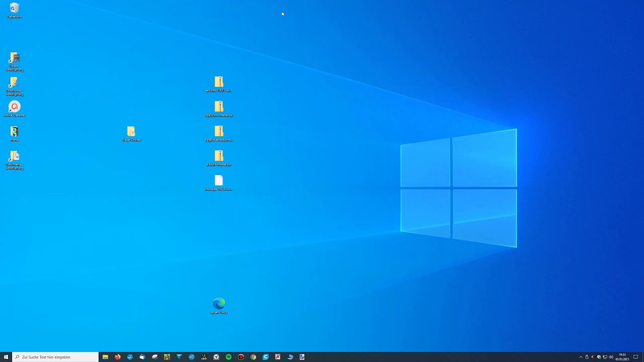
Task: Select the EggDuino-master.zip archive
Action: point(218,109)
